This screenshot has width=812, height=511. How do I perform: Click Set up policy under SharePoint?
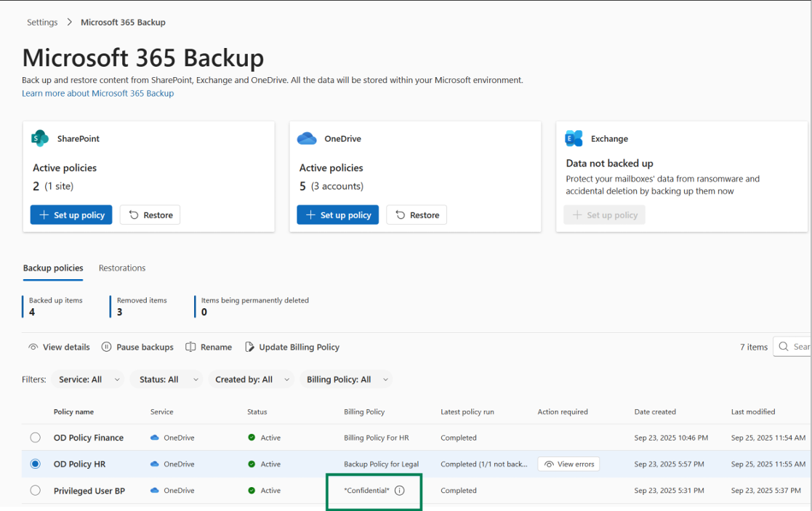71,215
